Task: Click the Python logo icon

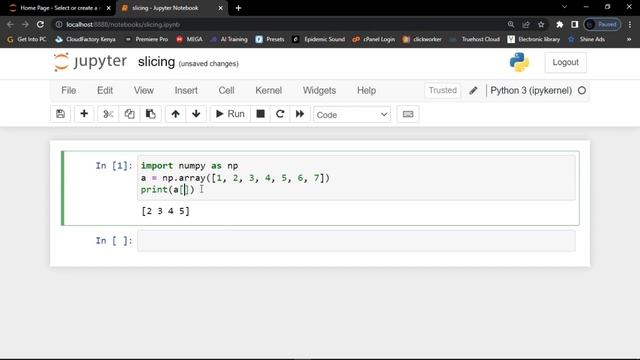Action: (519, 62)
